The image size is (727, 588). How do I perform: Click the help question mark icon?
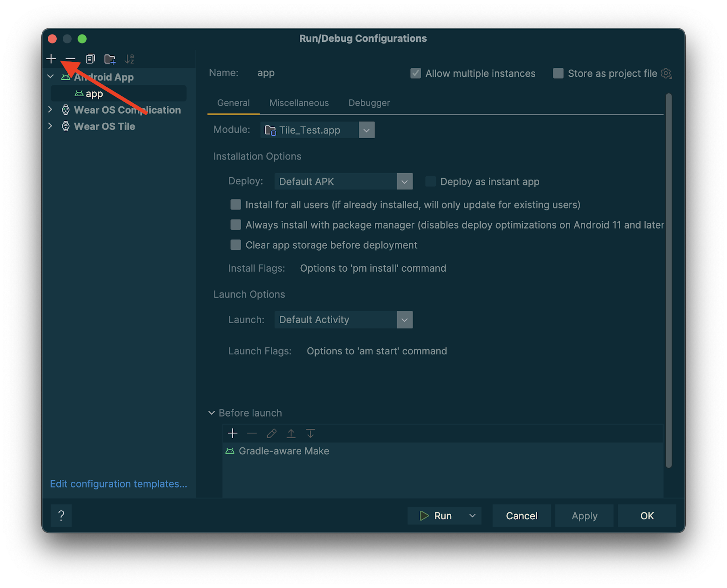pos(61,515)
